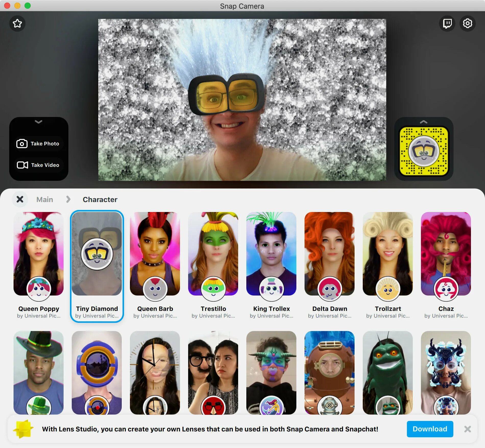Click Tiny Diamond's round glasses icon
The height and width of the screenshot is (448, 485).
97,254
